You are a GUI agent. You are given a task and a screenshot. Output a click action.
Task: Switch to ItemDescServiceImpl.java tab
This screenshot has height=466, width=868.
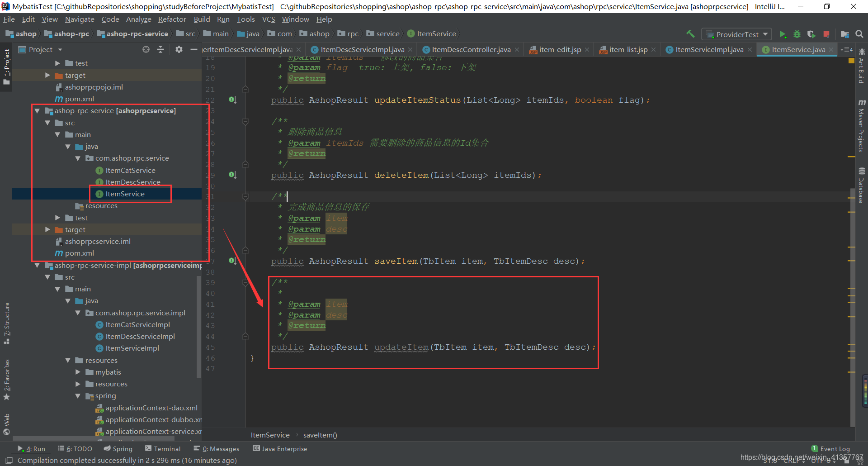click(362, 50)
